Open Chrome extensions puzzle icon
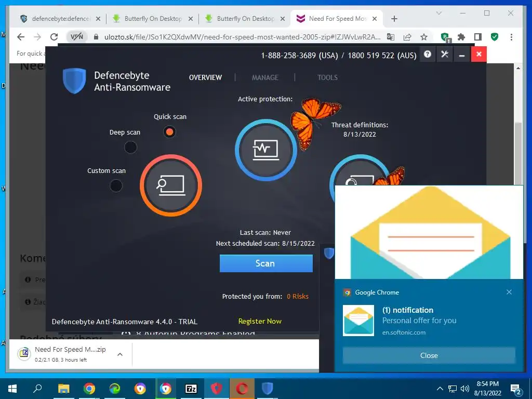The width and height of the screenshot is (532, 399). [461, 37]
